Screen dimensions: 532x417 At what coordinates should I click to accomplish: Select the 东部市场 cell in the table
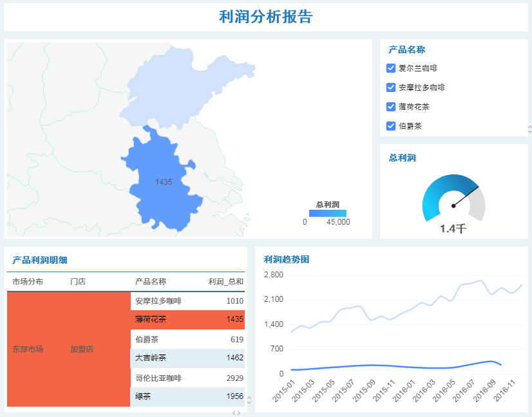27,349
